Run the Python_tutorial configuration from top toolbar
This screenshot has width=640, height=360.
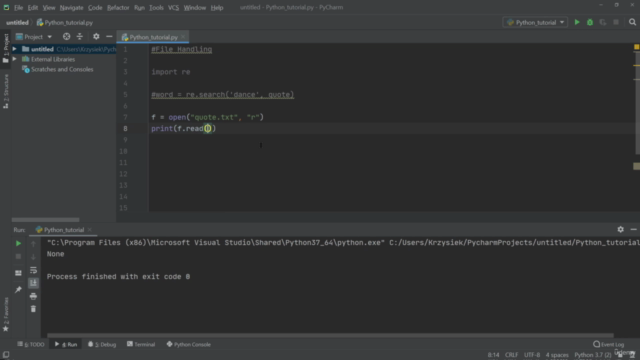coord(577,22)
